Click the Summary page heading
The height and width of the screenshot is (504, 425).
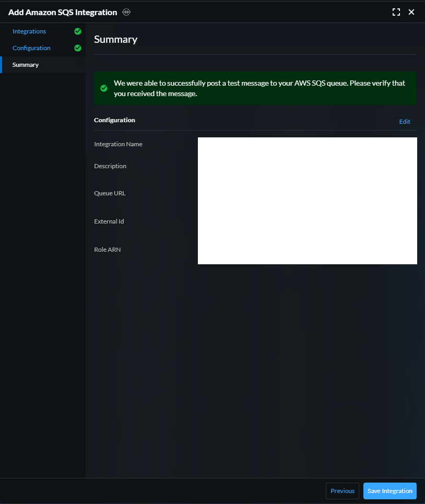(x=115, y=39)
